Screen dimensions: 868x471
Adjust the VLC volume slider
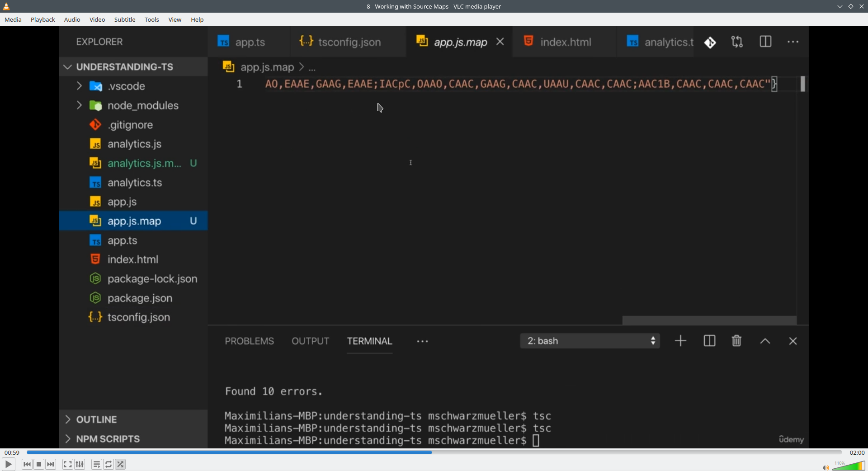(x=849, y=466)
